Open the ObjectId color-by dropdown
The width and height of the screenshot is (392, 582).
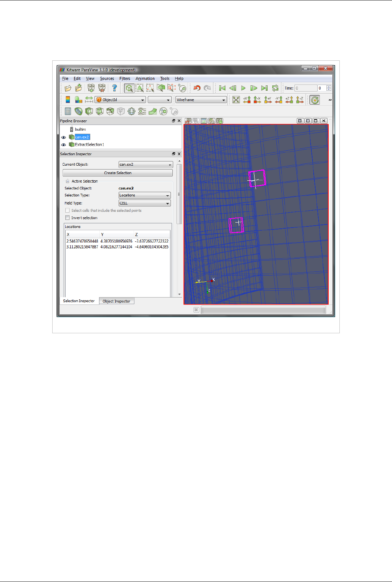coord(120,100)
